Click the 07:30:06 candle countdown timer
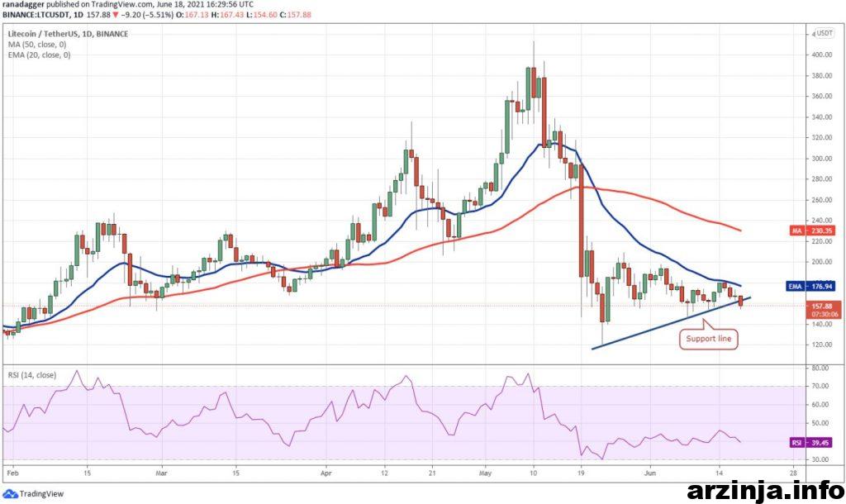This screenshot has width=846, height=504. point(825,313)
